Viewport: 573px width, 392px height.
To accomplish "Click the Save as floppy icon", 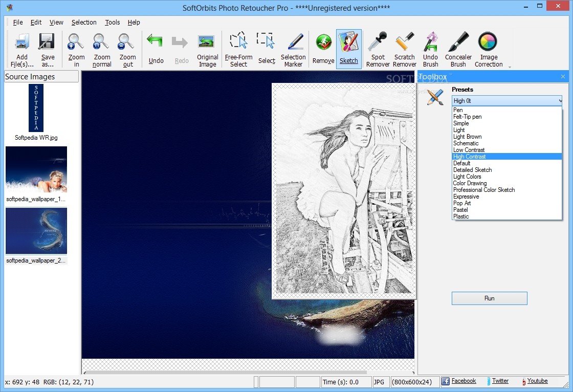I will point(48,41).
